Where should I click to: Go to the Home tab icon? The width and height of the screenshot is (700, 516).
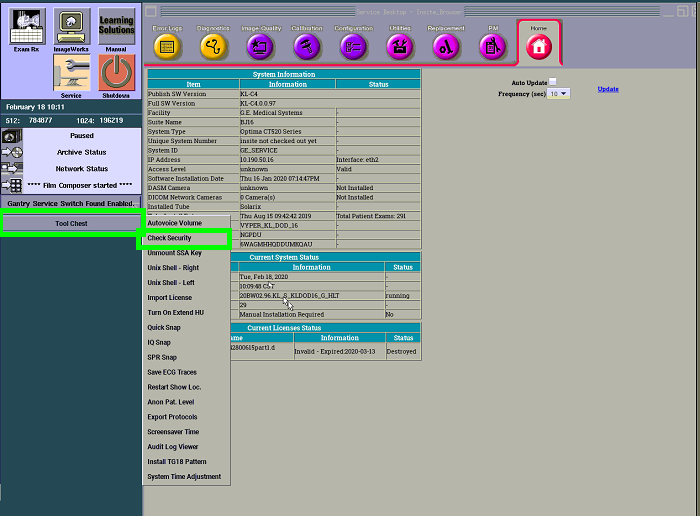point(539,45)
